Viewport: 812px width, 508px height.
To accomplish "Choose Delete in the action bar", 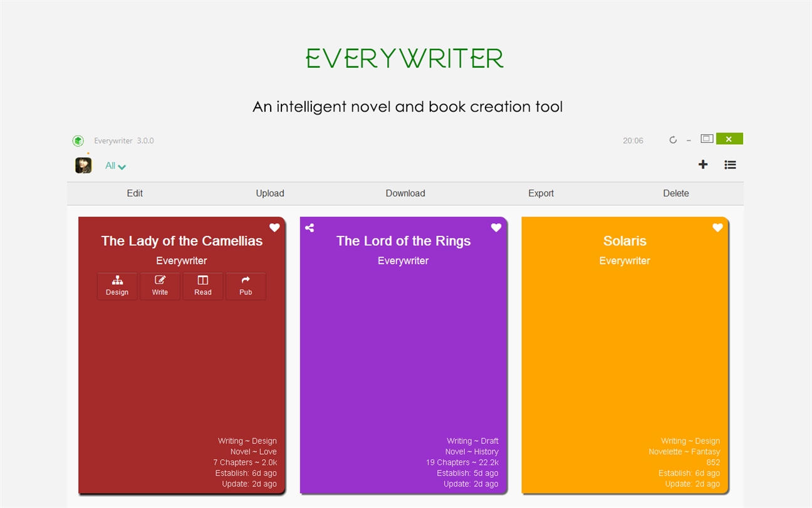I will [x=676, y=193].
